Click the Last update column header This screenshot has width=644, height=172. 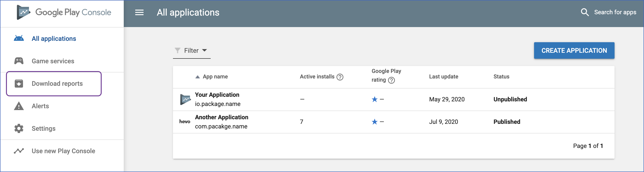point(443,77)
